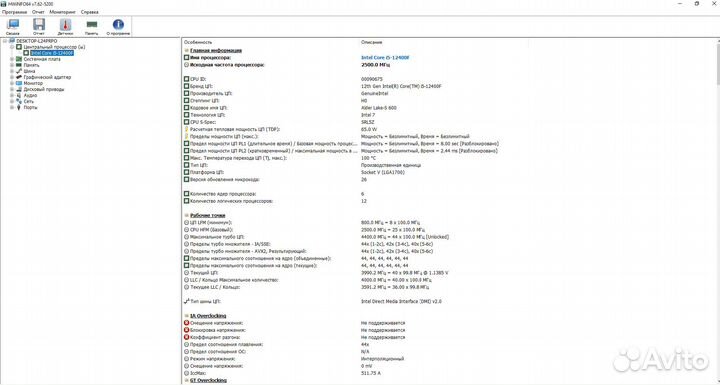Click the Порты plug icon in tree
Screen dimensions: 720x385
coord(19,107)
